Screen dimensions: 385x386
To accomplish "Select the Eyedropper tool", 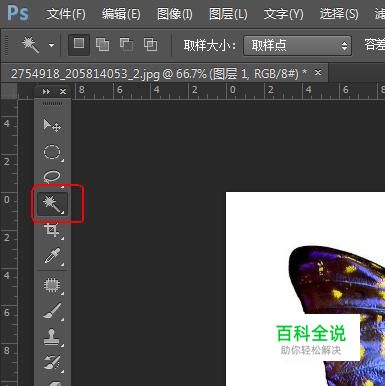I will tap(52, 256).
